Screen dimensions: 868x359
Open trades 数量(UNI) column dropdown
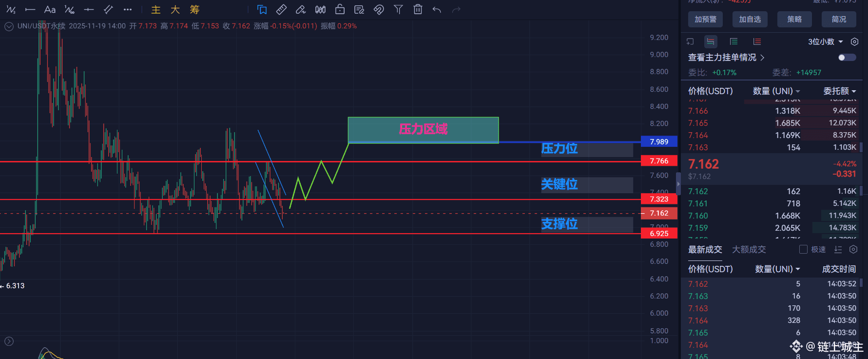(x=778, y=269)
